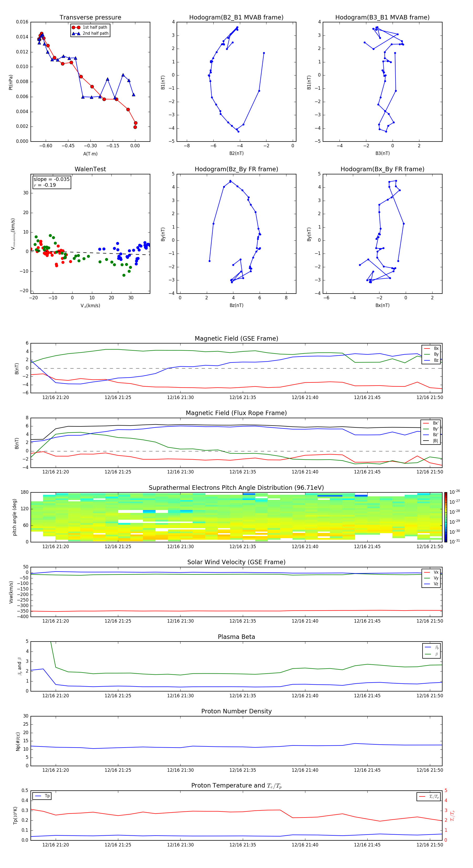Click the 'V_remaining(km/s)' y-axis label

[13, 234]
